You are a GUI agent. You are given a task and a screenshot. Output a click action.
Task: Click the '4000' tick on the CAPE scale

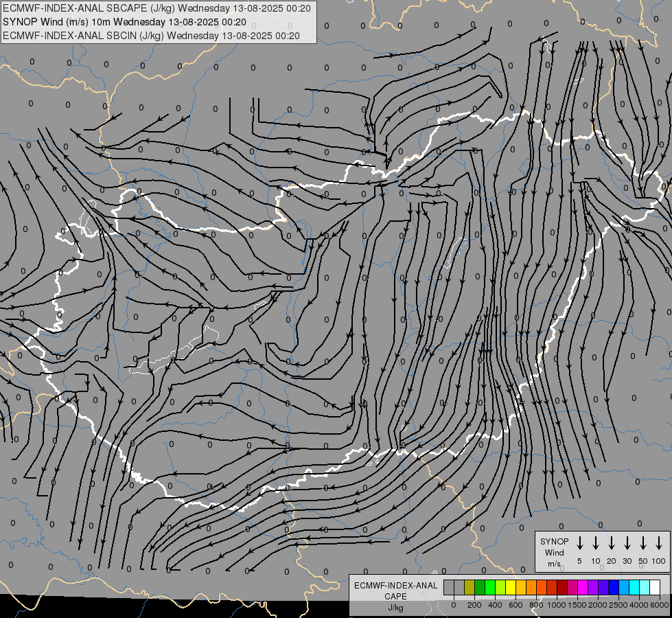[638, 605]
